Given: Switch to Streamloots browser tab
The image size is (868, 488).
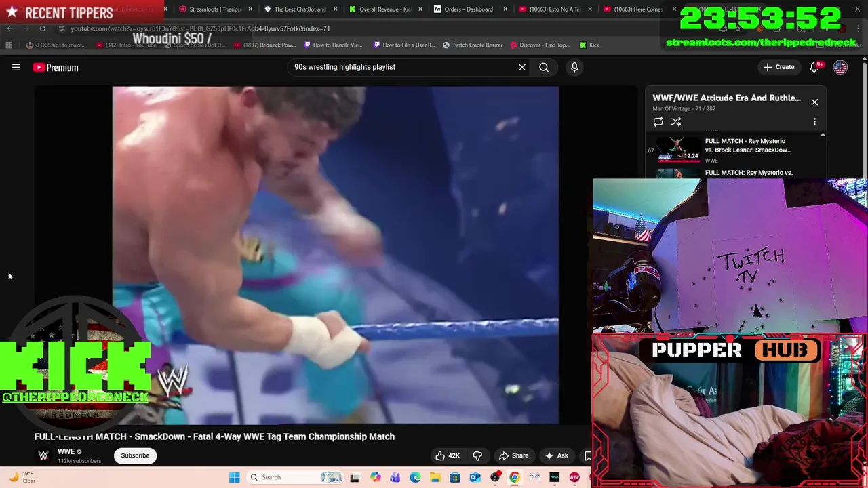Looking at the screenshot, I should [x=214, y=9].
